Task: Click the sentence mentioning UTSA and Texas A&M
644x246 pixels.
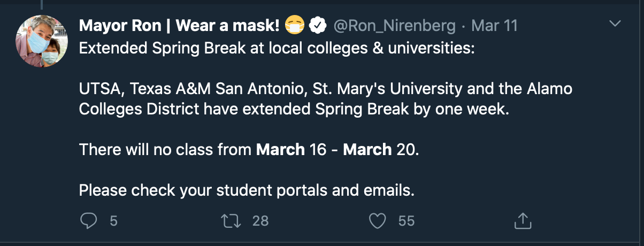Action: (325, 88)
